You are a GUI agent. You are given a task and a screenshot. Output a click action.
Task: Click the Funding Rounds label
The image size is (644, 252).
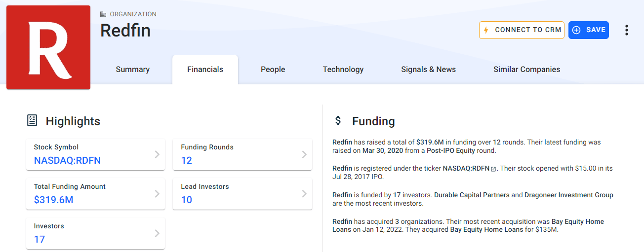(207, 147)
